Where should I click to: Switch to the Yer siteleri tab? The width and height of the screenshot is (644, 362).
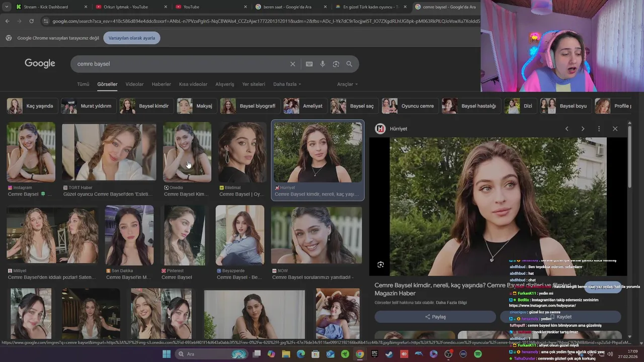254,84
